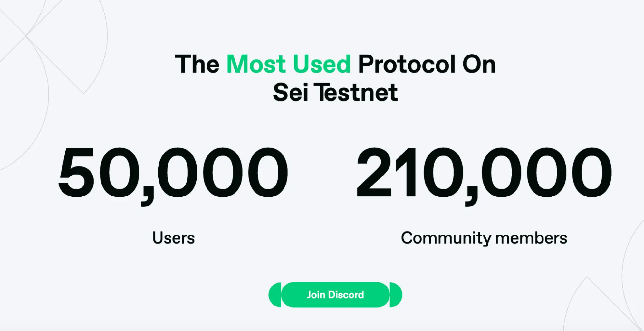
Task: Click the digit 5 in 50,000
Action: click(x=76, y=173)
